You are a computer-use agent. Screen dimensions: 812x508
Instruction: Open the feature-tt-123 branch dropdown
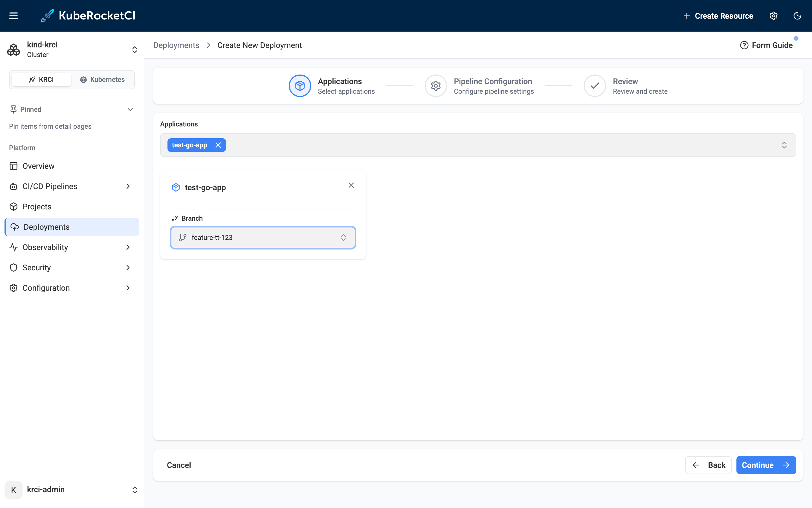coord(263,238)
